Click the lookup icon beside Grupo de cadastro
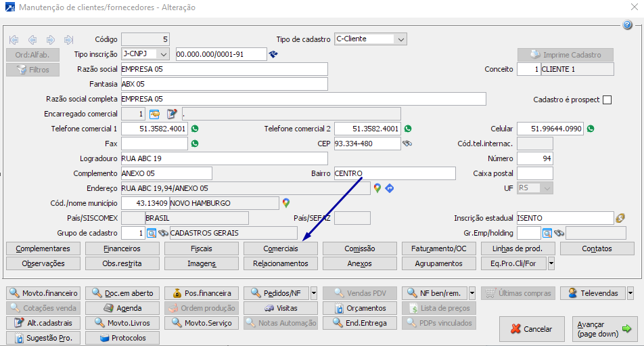 click(x=152, y=233)
